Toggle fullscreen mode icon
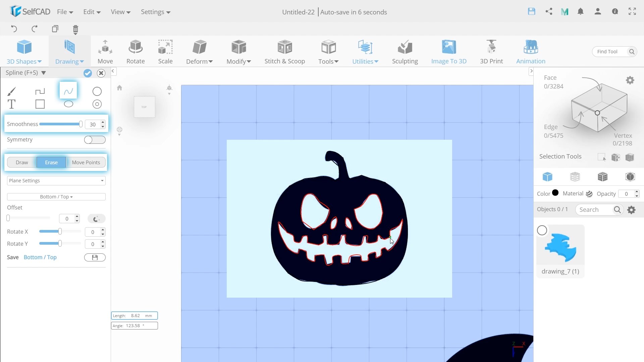 [632, 11]
